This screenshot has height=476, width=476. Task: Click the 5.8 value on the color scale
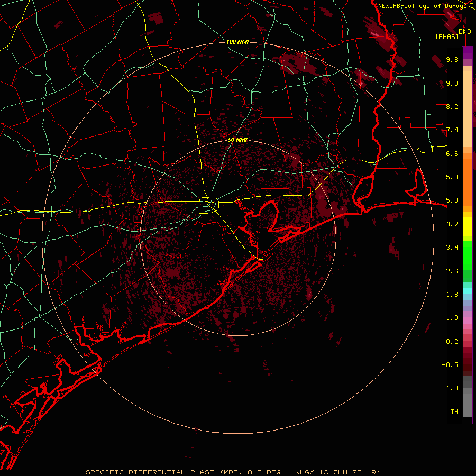[452, 177]
